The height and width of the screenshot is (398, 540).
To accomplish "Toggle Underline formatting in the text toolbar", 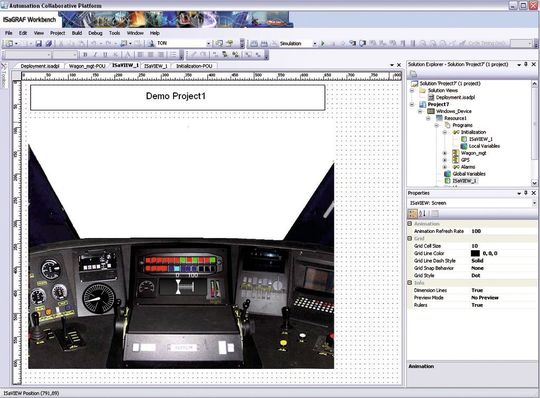I will coord(105,54).
